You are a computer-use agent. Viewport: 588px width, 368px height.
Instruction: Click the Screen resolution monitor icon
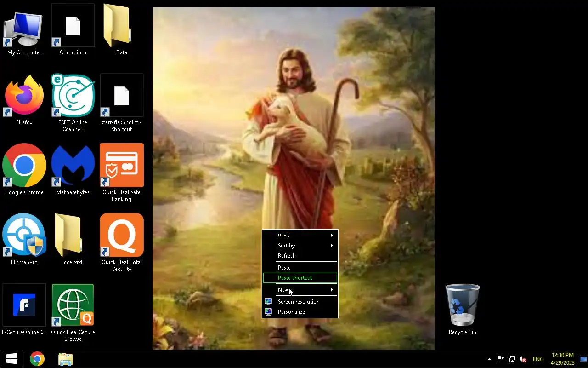268,302
